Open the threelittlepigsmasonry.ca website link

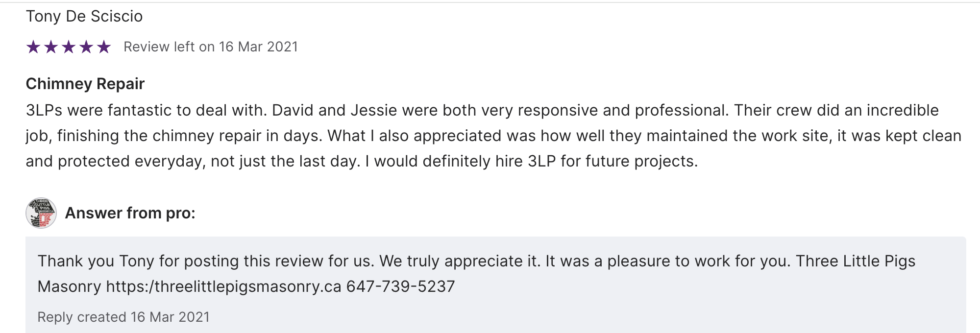223,286
